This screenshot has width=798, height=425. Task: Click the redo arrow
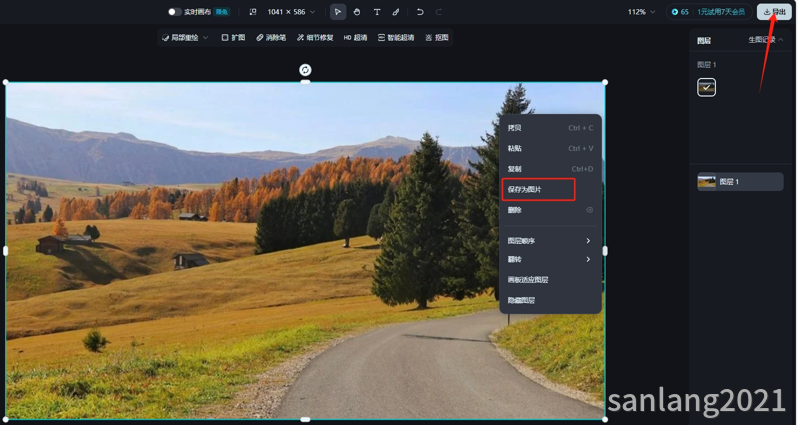click(x=439, y=12)
